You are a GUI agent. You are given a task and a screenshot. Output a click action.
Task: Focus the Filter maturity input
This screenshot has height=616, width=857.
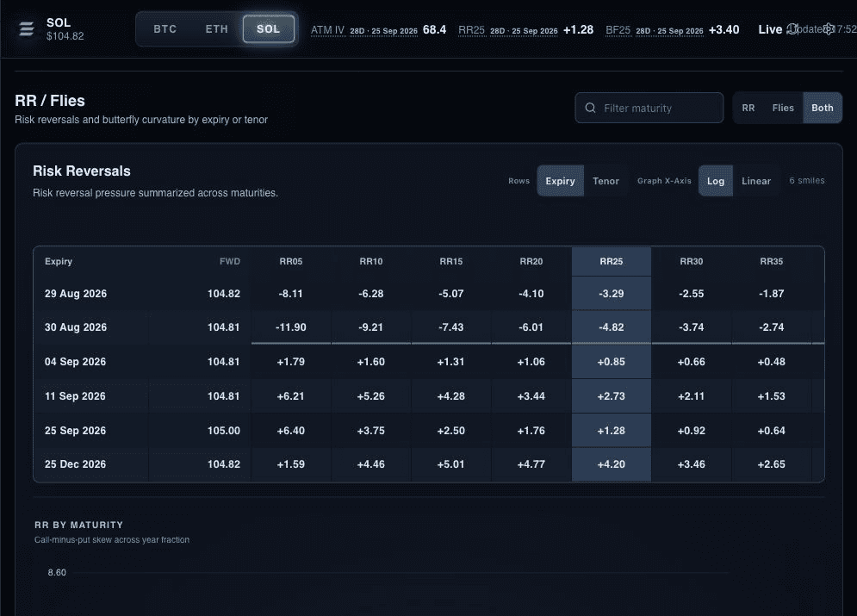click(x=649, y=108)
